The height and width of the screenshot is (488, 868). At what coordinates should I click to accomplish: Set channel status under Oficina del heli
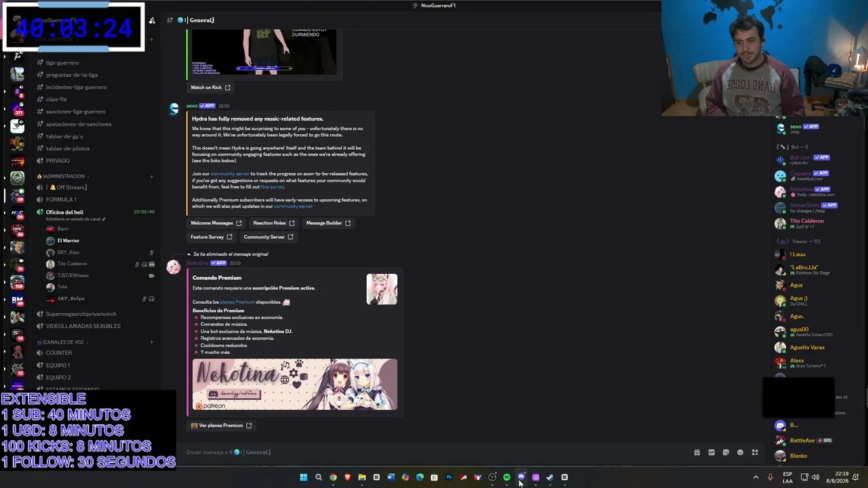tap(75, 220)
